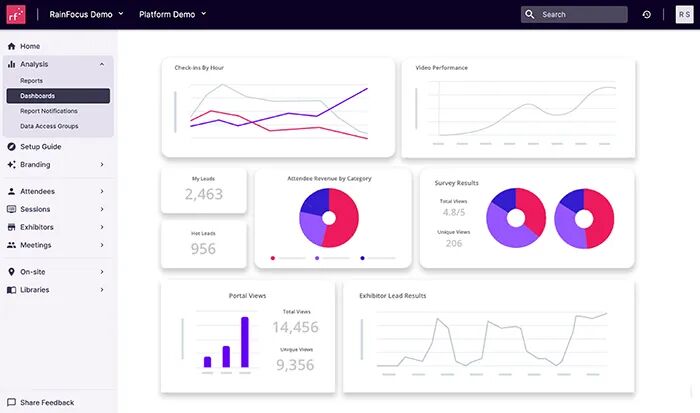
Task: Click the first Survey Results donut chart
Action: tap(516, 218)
